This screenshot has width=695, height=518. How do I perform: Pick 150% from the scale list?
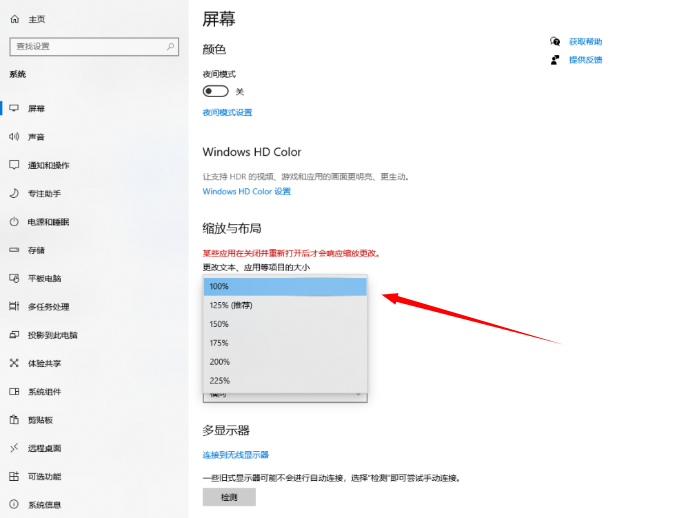(x=285, y=324)
